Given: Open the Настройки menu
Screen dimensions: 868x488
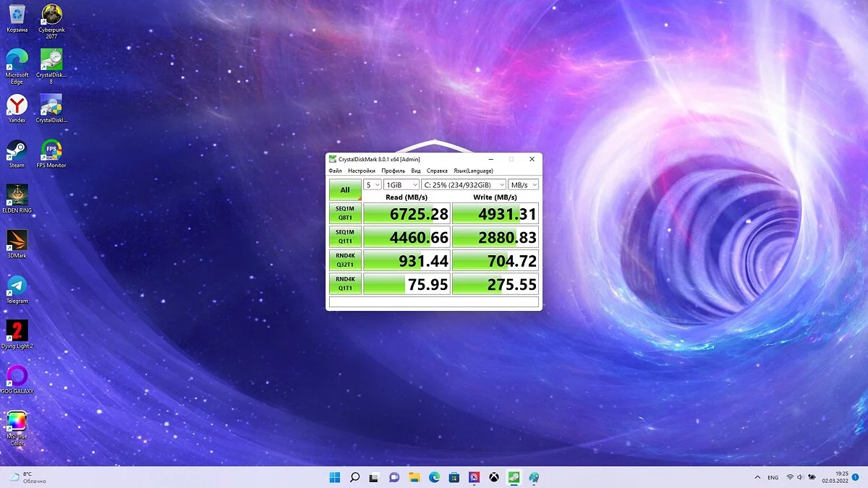Looking at the screenshot, I should [362, 171].
